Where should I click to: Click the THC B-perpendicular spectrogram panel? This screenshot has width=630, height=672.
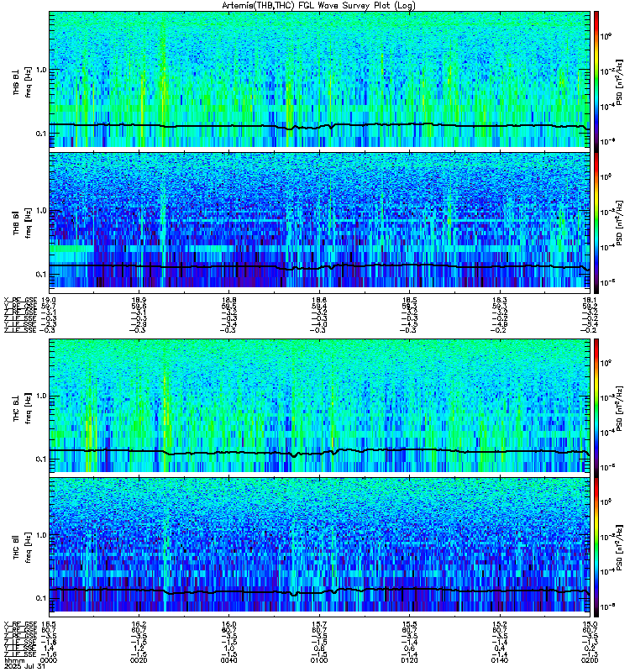point(319,406)
